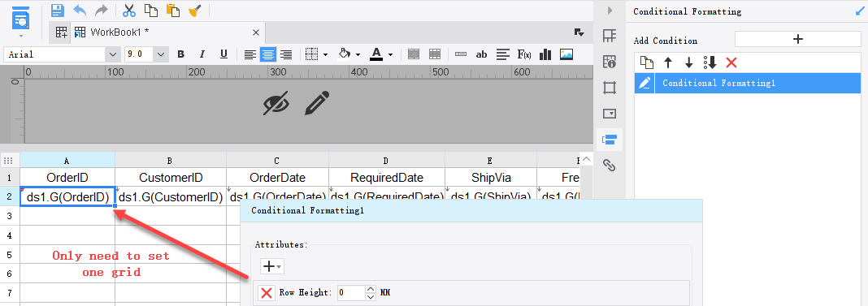Viewport: 868px width, 306px height.
Task: Close the WorkBook1 tab
Action: click(256, 32)
